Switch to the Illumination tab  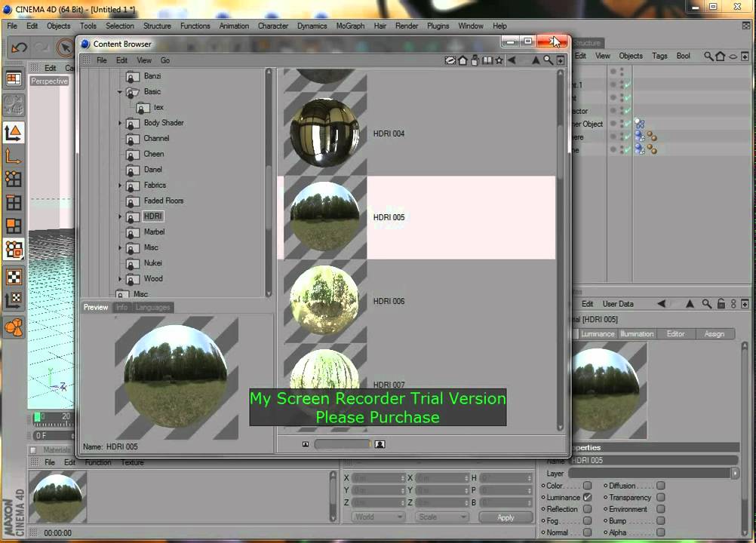point(637,334)
